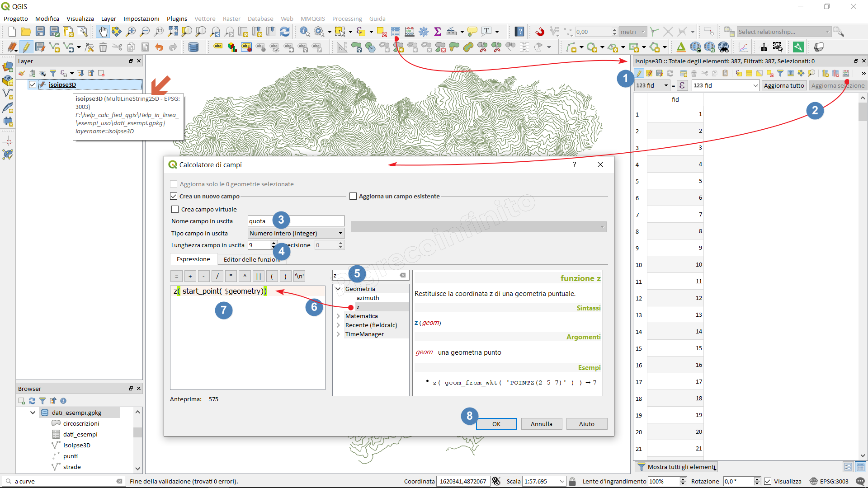This screenshot has height=488, width=868.
Task: Open the Scala 1:57.695 dropdown
Action: click(x=544, y=481)
